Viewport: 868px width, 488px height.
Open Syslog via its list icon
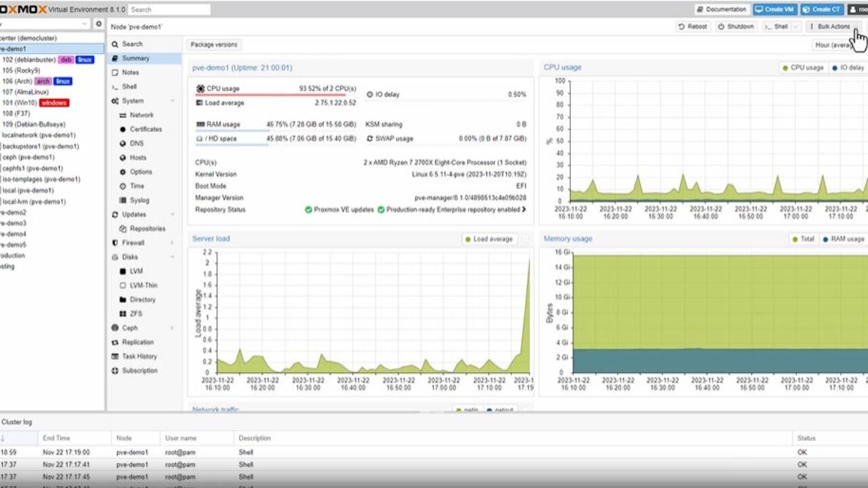coord(123,201)
